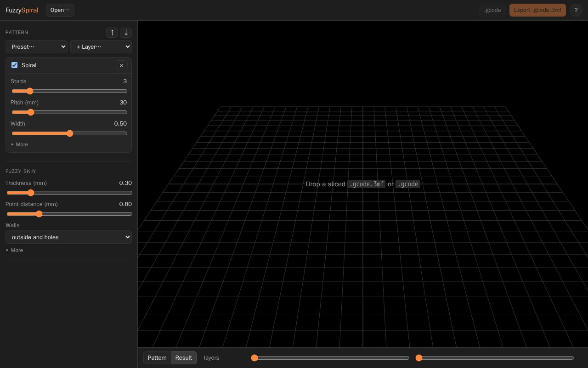Click Export .gcode.3mf button
Image resolution: width=588 pixels, height=368 pixels.
[537, 10]
